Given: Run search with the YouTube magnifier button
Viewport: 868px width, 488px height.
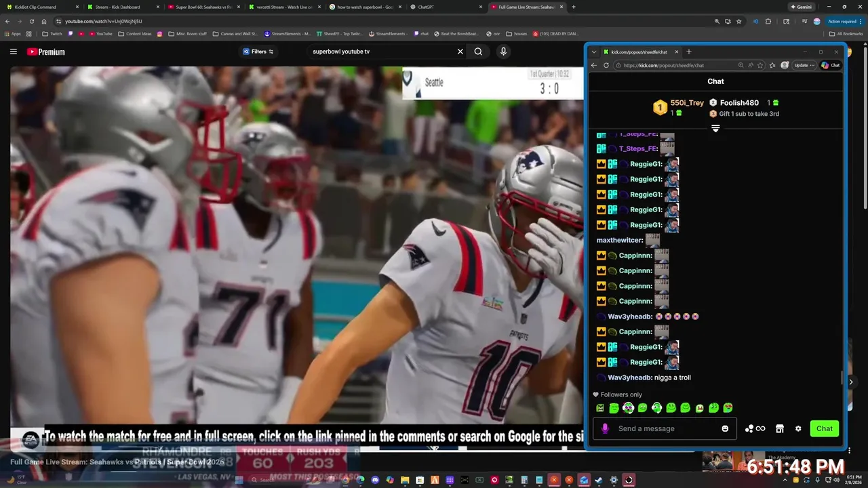Looking at the screenshot, I should (478, 52).
